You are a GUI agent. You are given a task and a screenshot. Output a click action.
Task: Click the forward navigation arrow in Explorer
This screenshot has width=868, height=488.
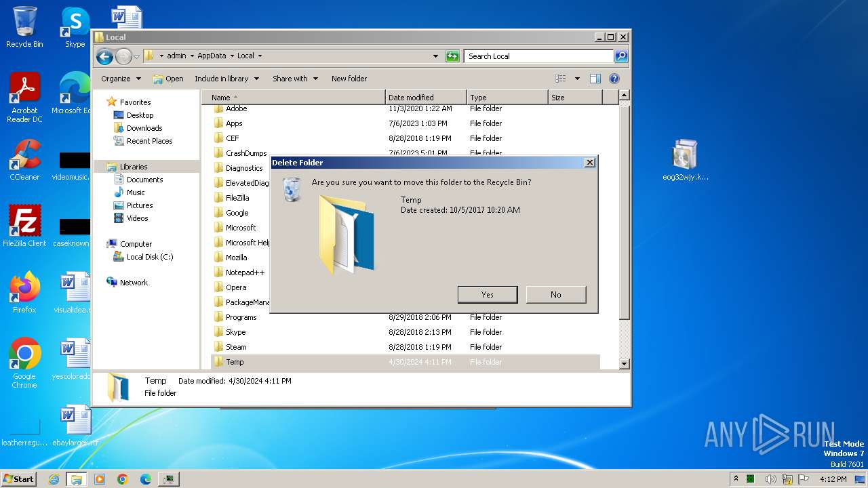click(x=123, y=56)
